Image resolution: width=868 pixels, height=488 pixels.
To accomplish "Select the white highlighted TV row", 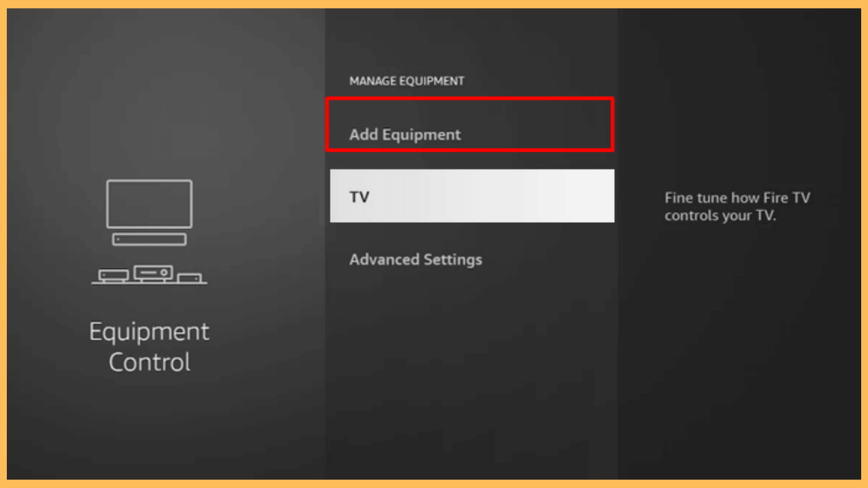I will click(x=472, y=197).
